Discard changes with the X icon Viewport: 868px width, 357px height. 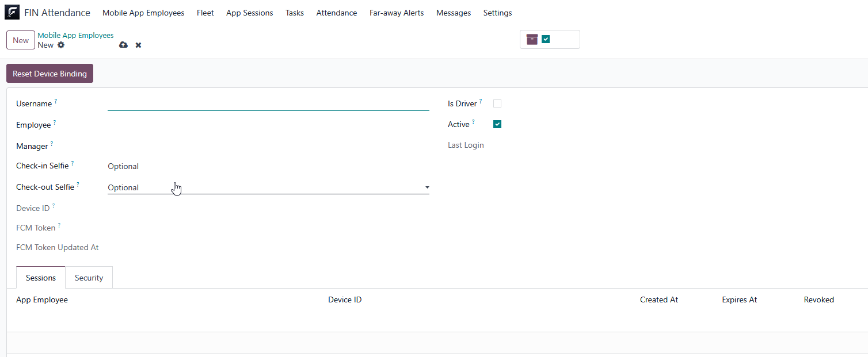pyautogui.click(x=138, y=45)
